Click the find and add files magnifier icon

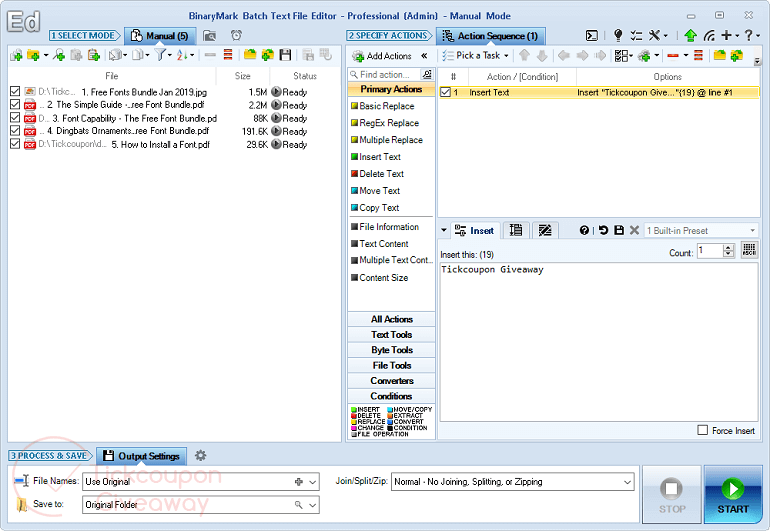point(59,56)
